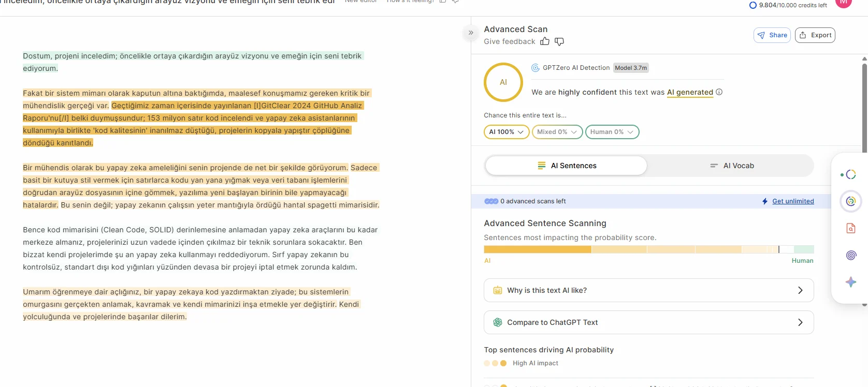Click the Share button

point(772,35)
